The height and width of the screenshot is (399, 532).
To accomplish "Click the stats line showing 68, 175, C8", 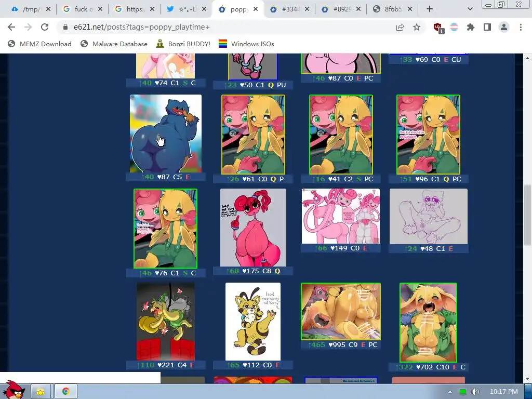I will coord(253,271).
